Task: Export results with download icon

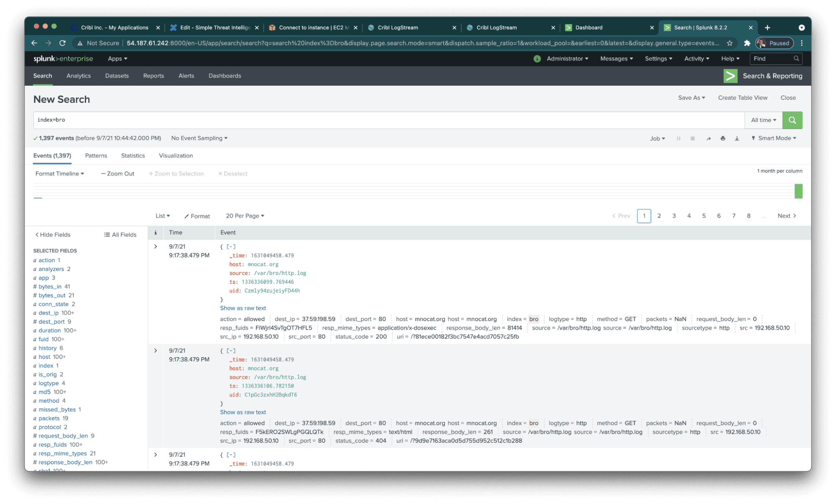Action: pos(737,138)
